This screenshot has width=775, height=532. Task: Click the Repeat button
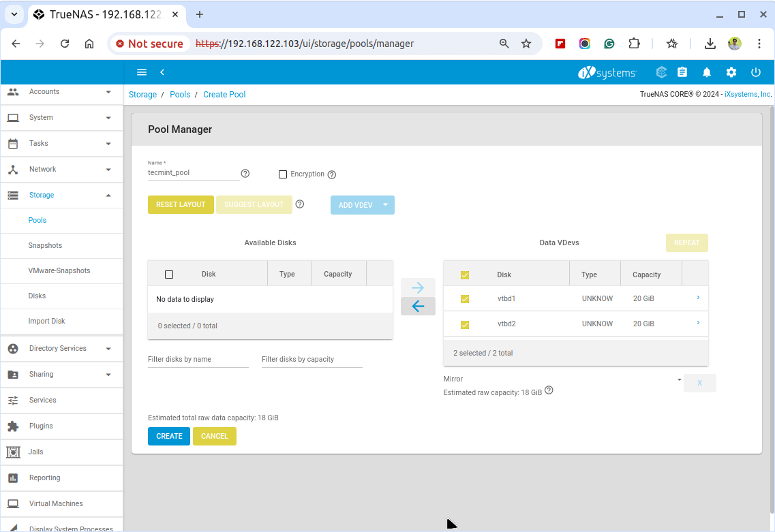(686, 242)
